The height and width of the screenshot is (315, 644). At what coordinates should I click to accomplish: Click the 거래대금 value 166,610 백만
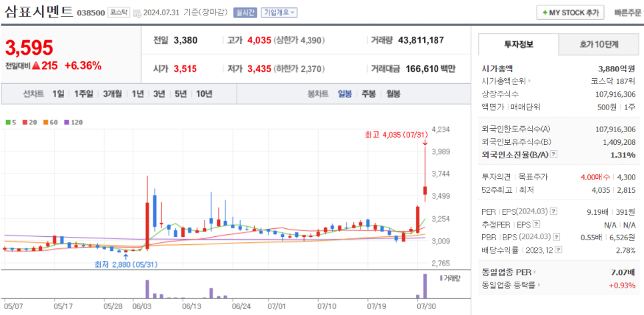pos(431,69)
